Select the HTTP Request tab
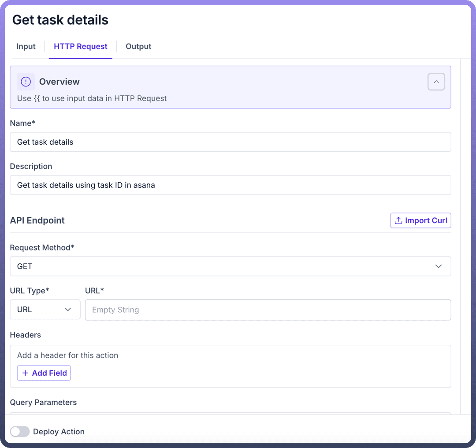This screenshot has width=476, height=448. 81,46
